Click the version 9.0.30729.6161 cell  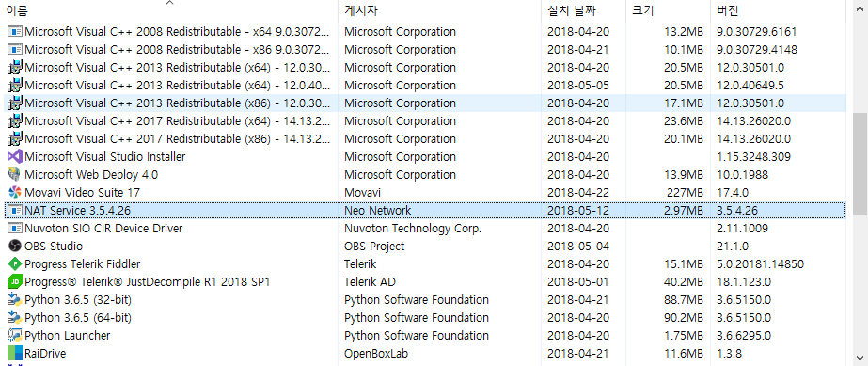(757, 32)
